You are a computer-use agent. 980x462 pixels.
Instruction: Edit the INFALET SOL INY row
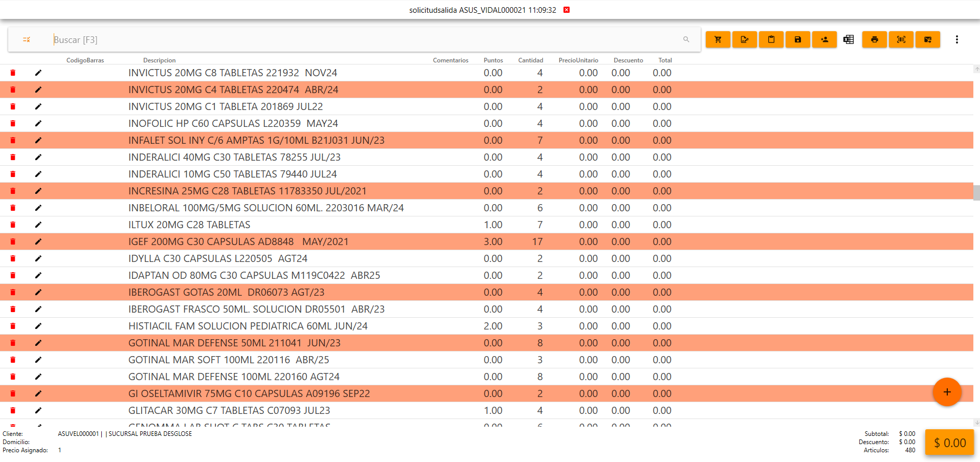pyautogui.click(x=38, y=140)
